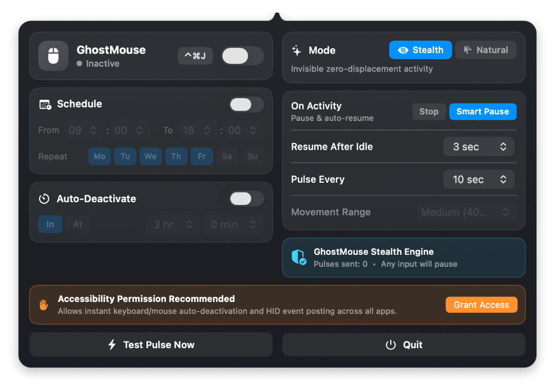
Task: Open the 2 hr duration selector
Action: click(173, 224)
